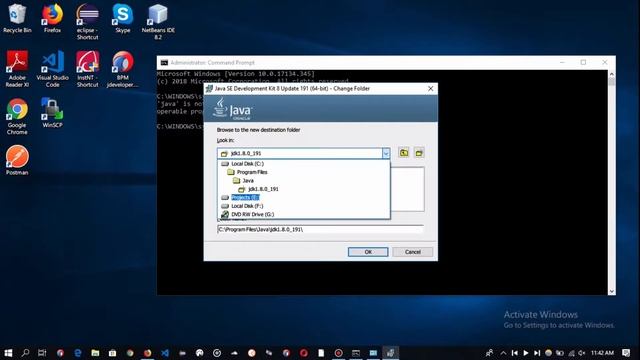Open Task View on the taskbar
Image resolution: width=640 pixels, height=360 pixels.
42,353
